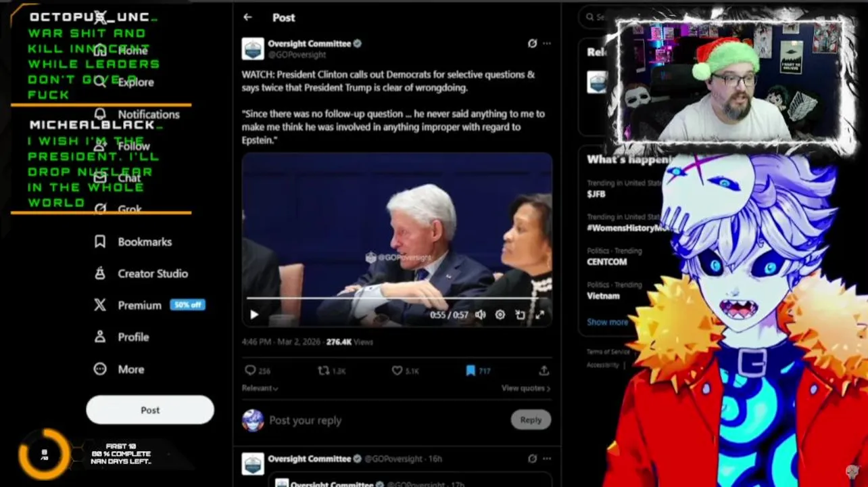This screenshot has width=868, height=487.
Task: Click the verified badge next to Oversight Committee
Action: (x=358, y=43)
